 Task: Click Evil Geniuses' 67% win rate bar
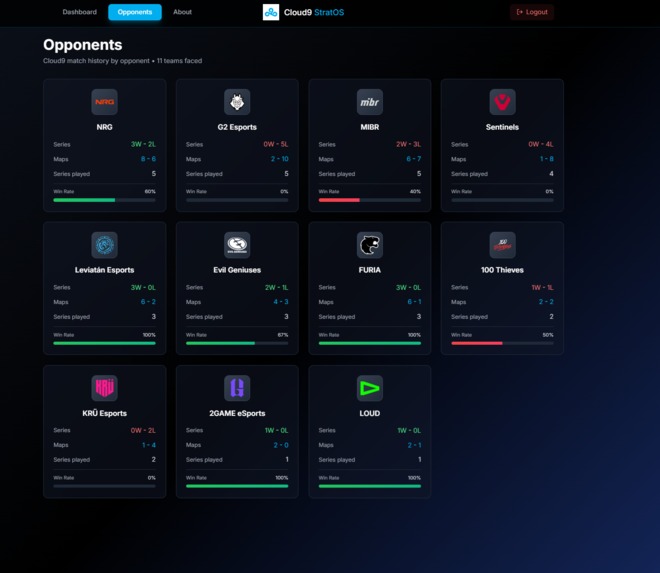point(237,343)
